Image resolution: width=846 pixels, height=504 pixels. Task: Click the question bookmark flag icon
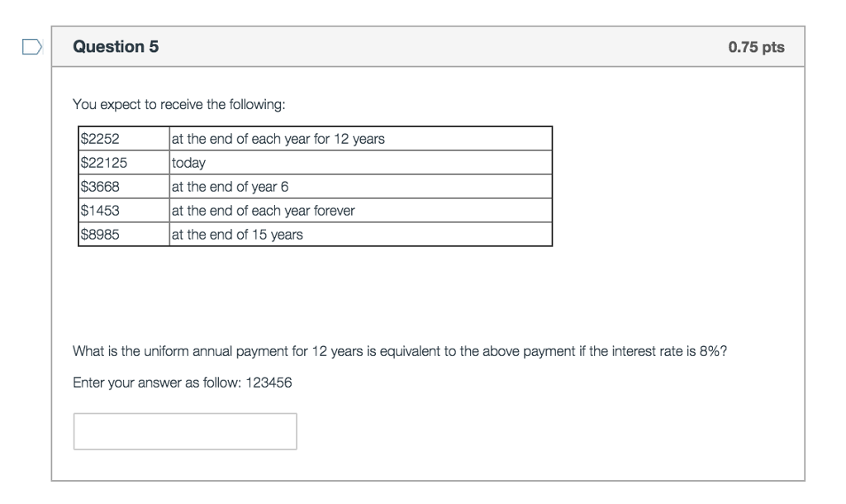tap(31, 47)
